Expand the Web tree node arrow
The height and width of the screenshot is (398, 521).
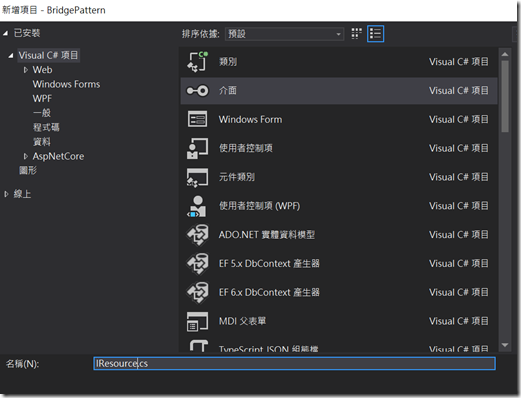click(x=26, y=70)
